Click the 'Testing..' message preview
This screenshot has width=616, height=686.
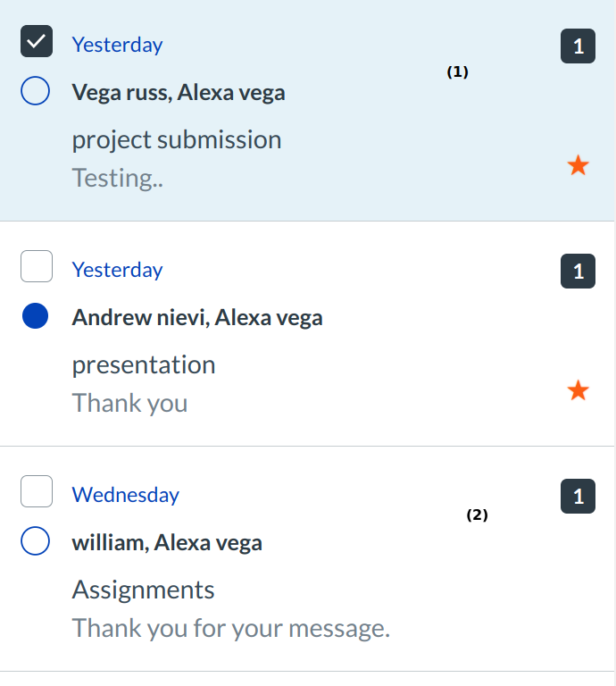pos(118,178)
